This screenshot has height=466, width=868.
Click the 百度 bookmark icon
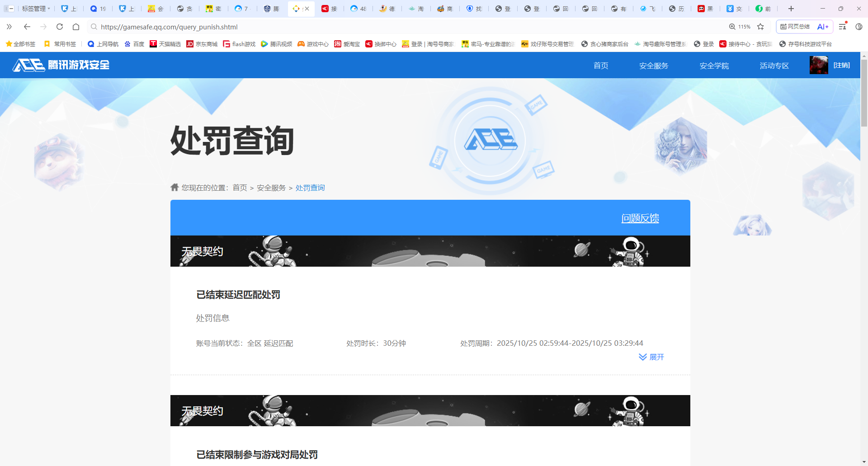(127, 44)
